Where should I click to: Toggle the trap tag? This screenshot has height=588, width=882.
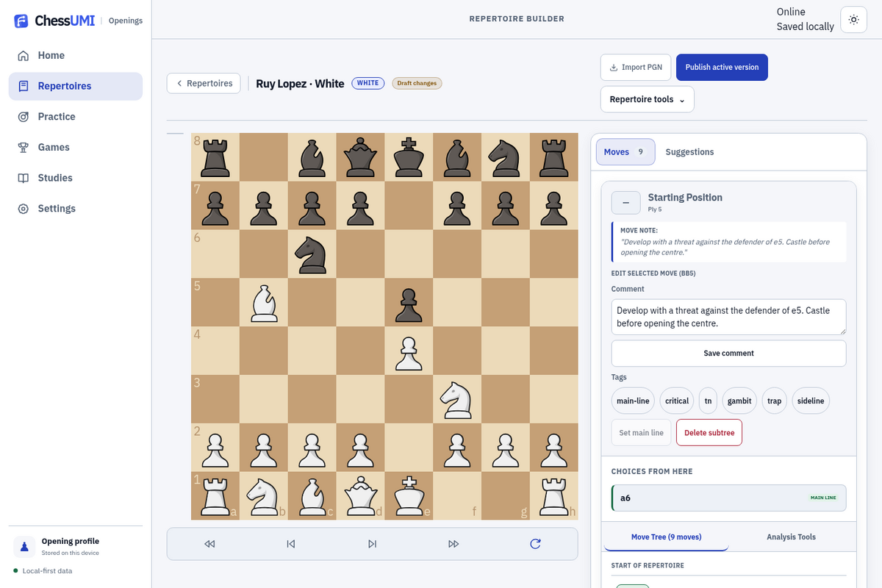click(774, 401)
